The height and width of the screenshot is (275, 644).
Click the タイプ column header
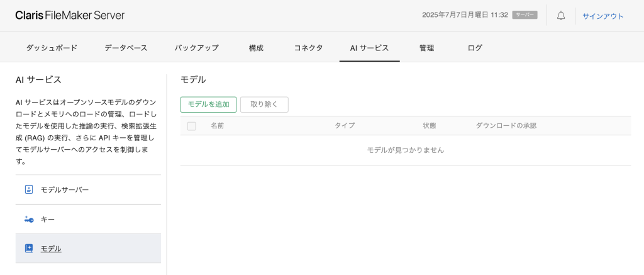pyautogui.click(x=345, y=126)
